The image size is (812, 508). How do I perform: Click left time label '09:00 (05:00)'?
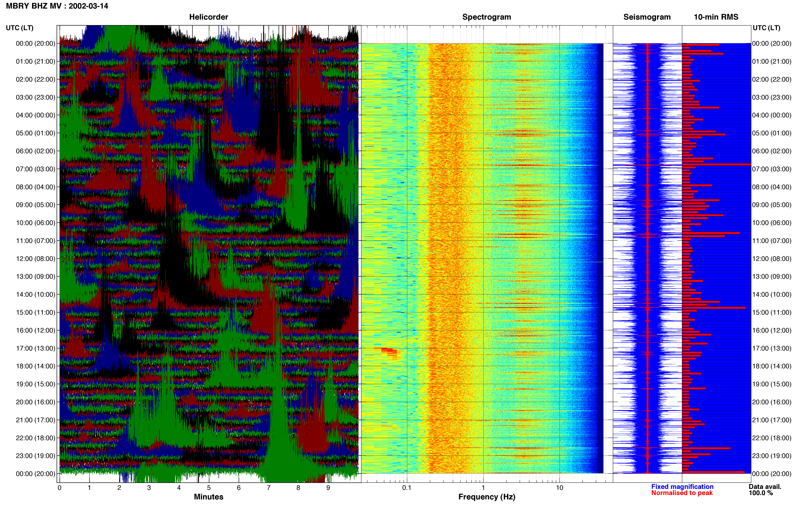pos(36,205)
